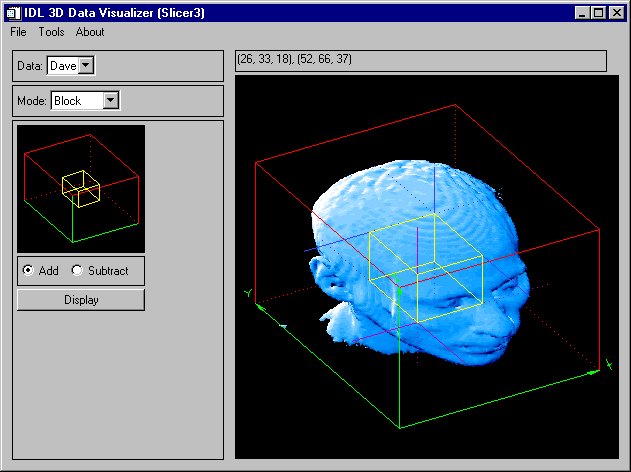The width and height of the screenshot is (631, 472).
Task: Maximize the Slicer3 window
Action: (600, 12)
